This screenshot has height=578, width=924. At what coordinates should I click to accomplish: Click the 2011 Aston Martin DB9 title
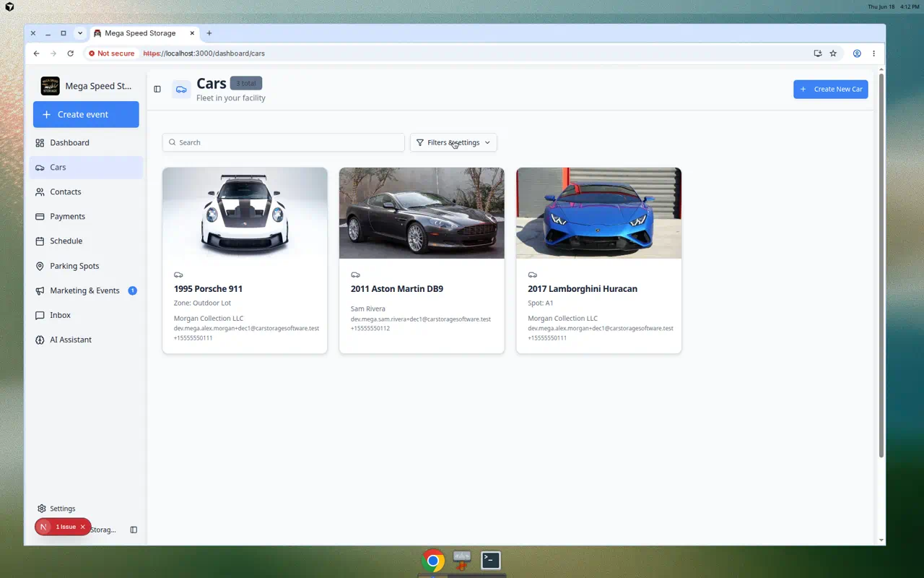[397, 288]
